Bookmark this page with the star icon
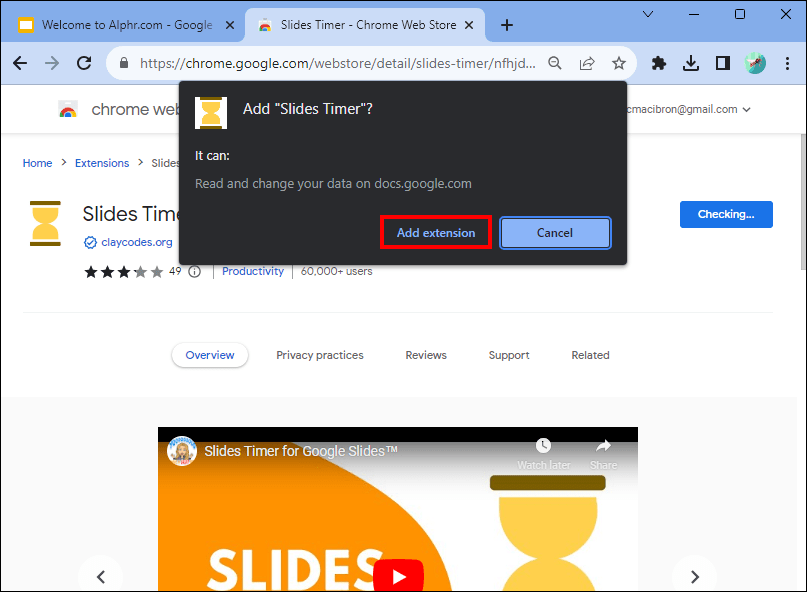Image resolution: width=807 pixels, height=592 pixels. tap(619, 63)
